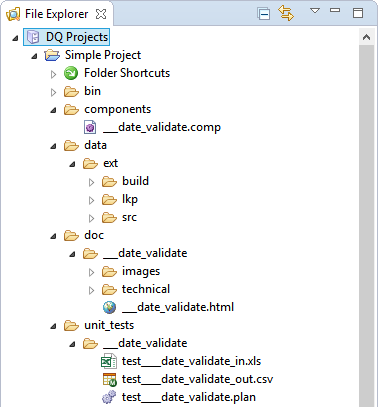The image size is (378, 407).
Task: Collapse the DQ Projects node
Action: point(15,38)
